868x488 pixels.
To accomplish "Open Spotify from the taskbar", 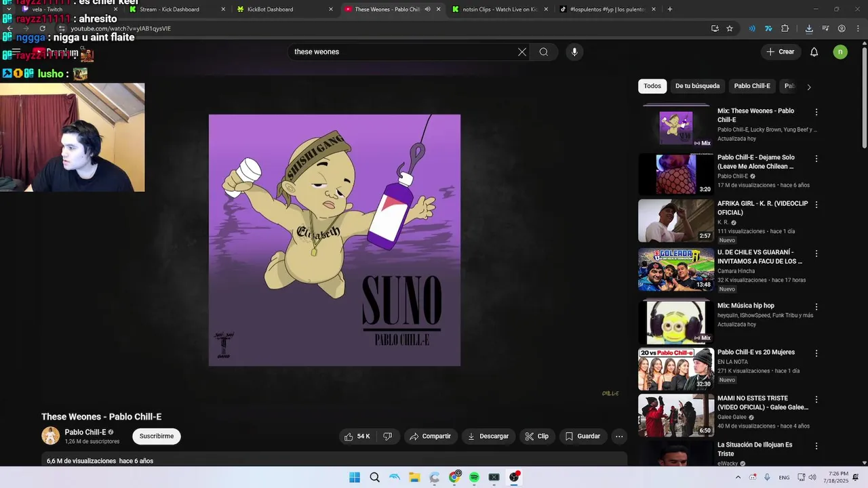I will (x=474, y=477).
